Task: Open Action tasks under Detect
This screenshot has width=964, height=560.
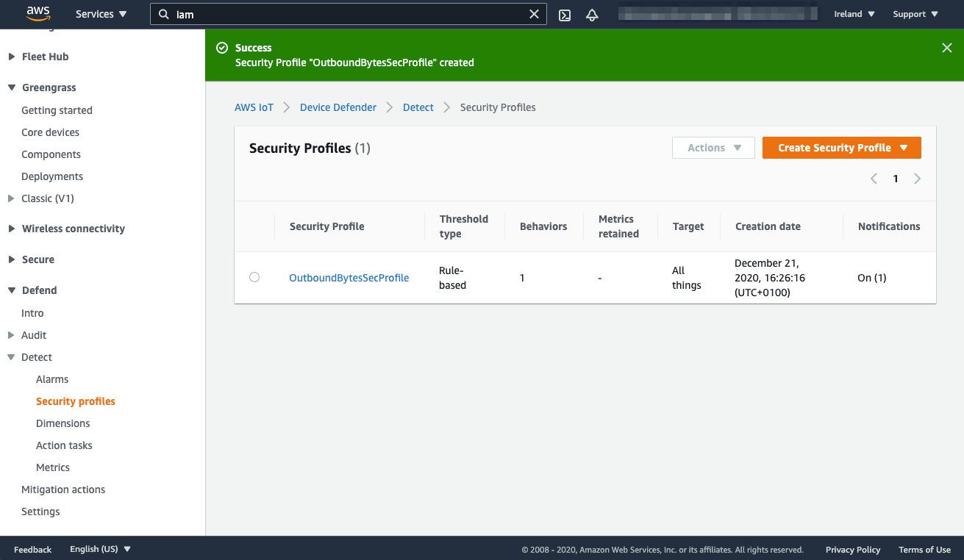Action: click(64, 445)
